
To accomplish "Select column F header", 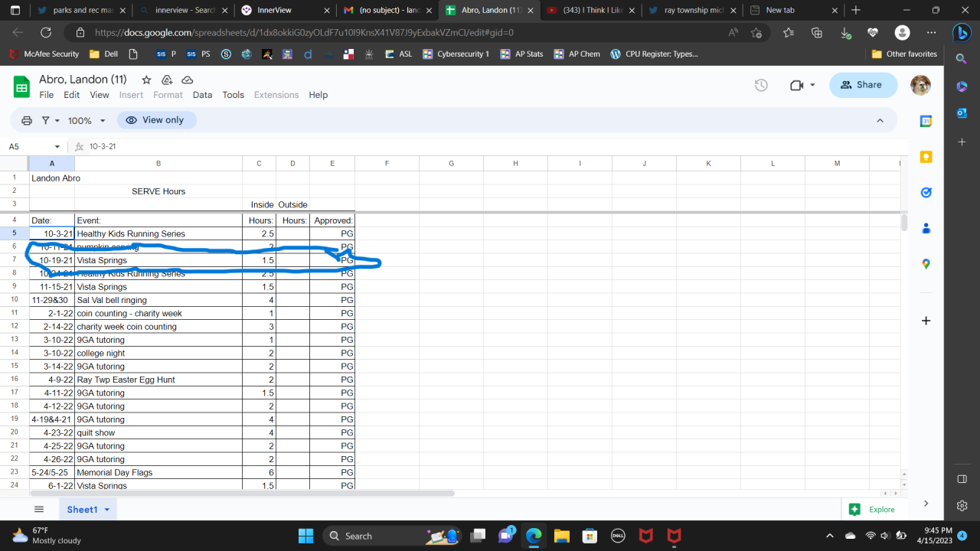I will pos(387,163).
